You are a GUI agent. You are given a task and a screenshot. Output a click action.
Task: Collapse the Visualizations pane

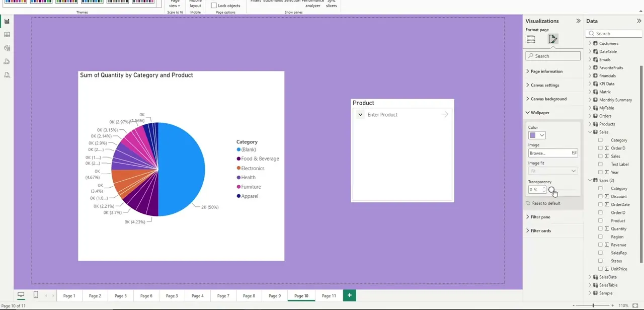coord(578,21)
